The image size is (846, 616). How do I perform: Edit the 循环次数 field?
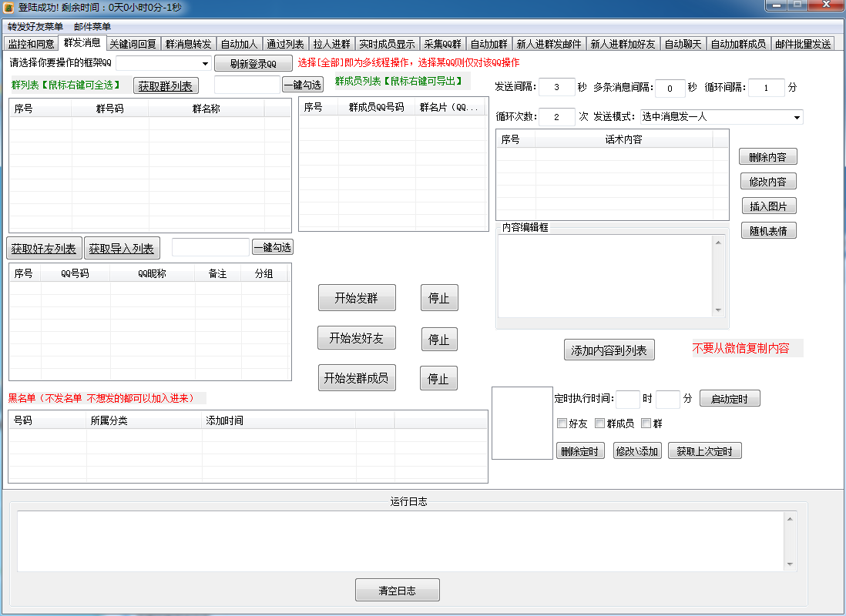pos(557,117)
